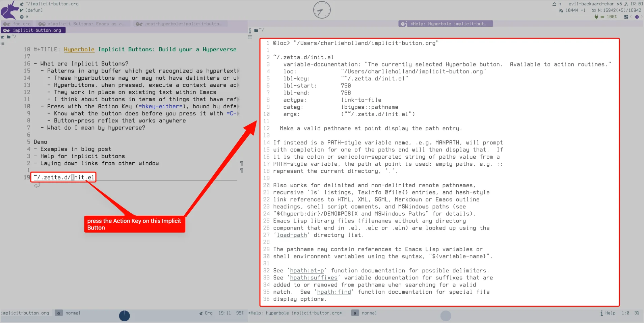Click the Org unicorn icon before file path header
The image size is (644, 323).
pyautogui.click(x=22, y=4)
